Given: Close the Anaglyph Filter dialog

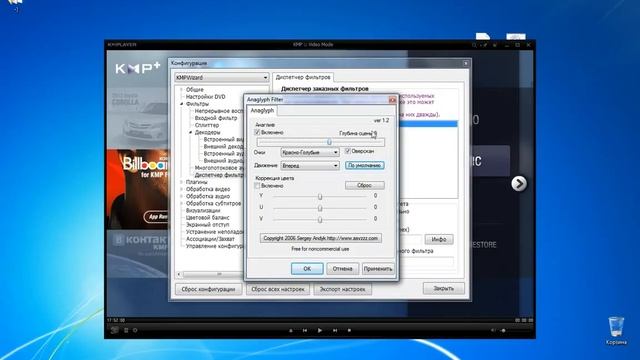Looking at the screenshot, I should point(392,100).
